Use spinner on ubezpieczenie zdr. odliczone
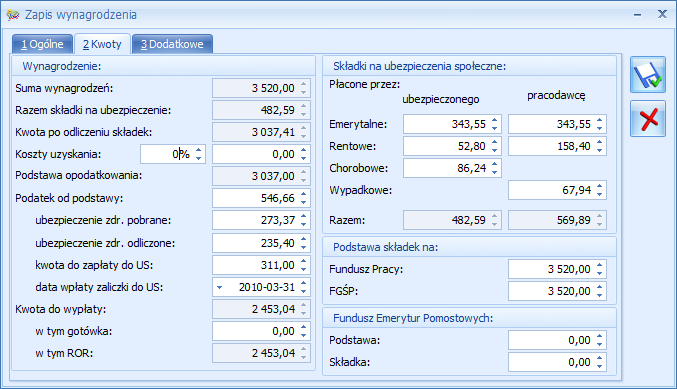 304,243
